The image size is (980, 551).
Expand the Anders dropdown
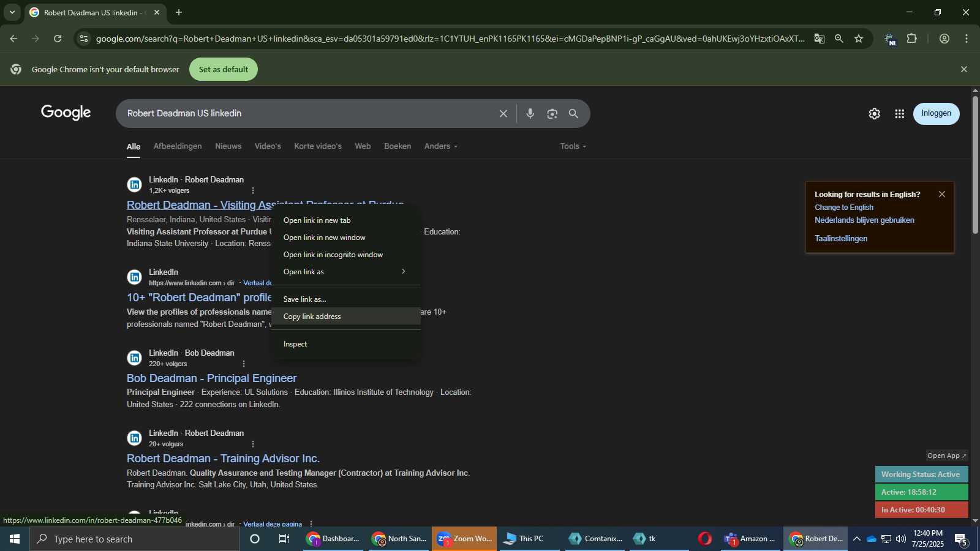441,146
